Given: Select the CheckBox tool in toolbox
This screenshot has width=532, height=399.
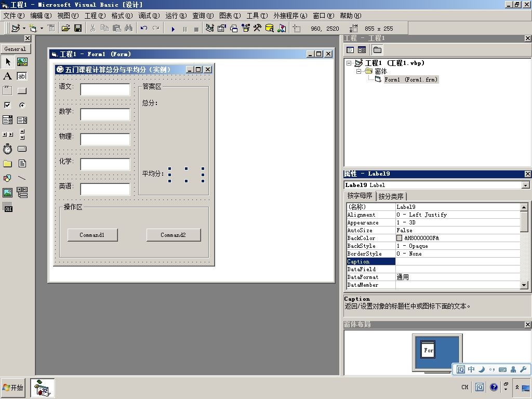Looking at the screenshot, I should coord(7,105).
